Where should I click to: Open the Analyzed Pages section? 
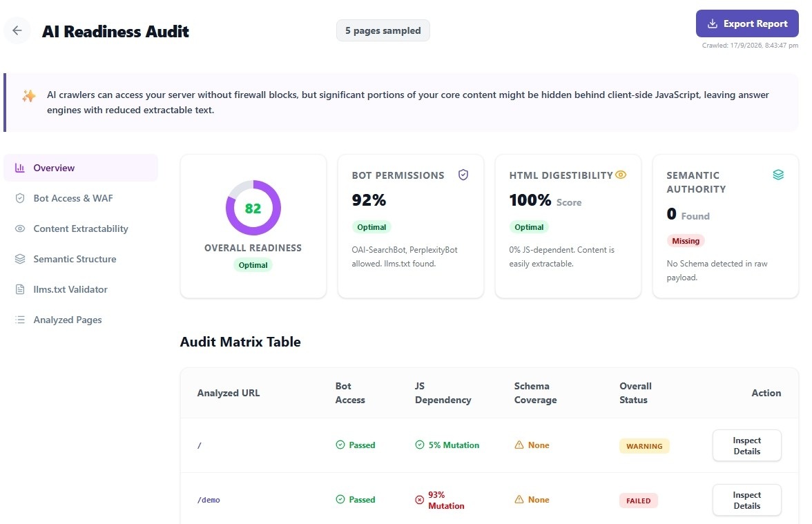pyautogui.click(x=81, y=320)
